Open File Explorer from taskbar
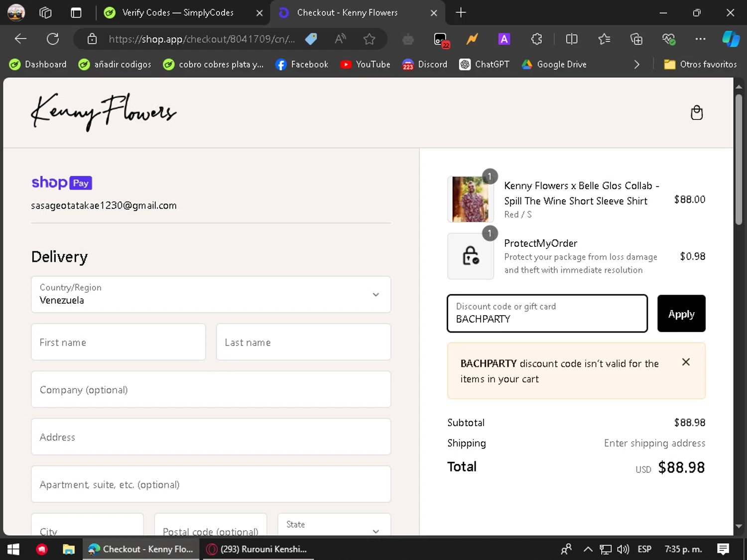This screenshot has width=747, height=560. point(69,549)
